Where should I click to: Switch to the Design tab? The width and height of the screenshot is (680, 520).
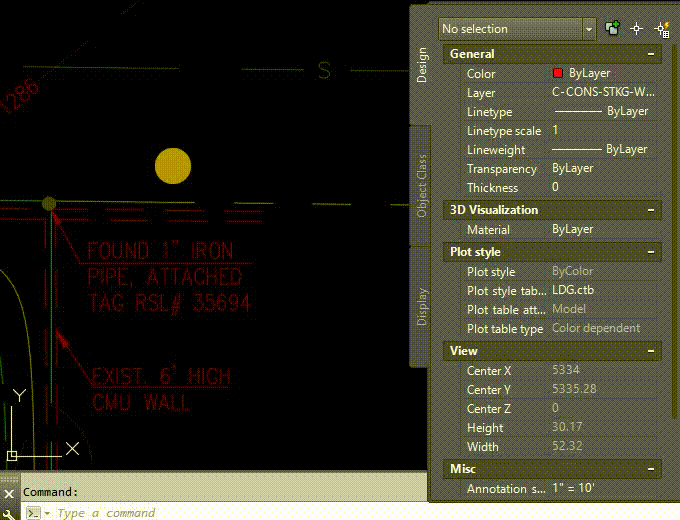[x=421, y=65]
